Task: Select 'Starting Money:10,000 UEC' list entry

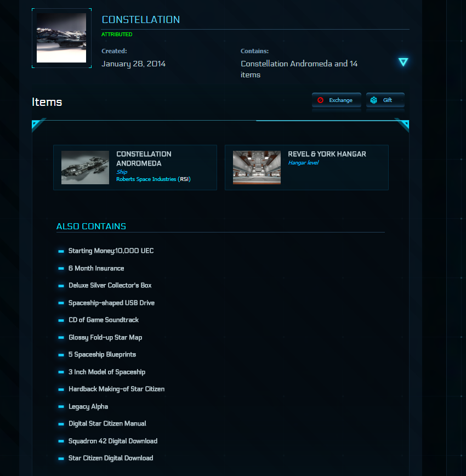Action: pyautogui.click(x=111, y=251)
